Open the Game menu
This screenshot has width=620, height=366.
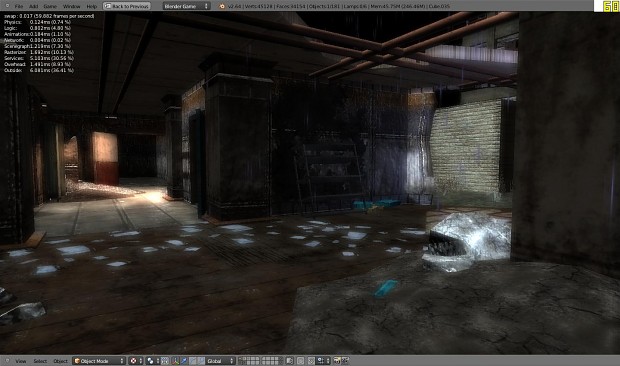click(x=50, y=6)
